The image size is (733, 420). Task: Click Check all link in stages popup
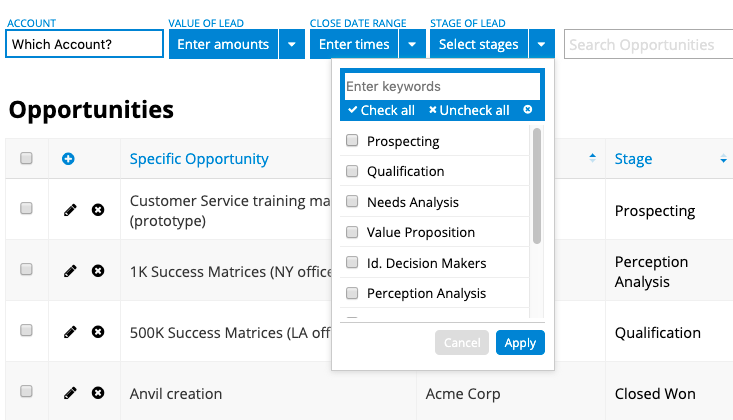381,110
